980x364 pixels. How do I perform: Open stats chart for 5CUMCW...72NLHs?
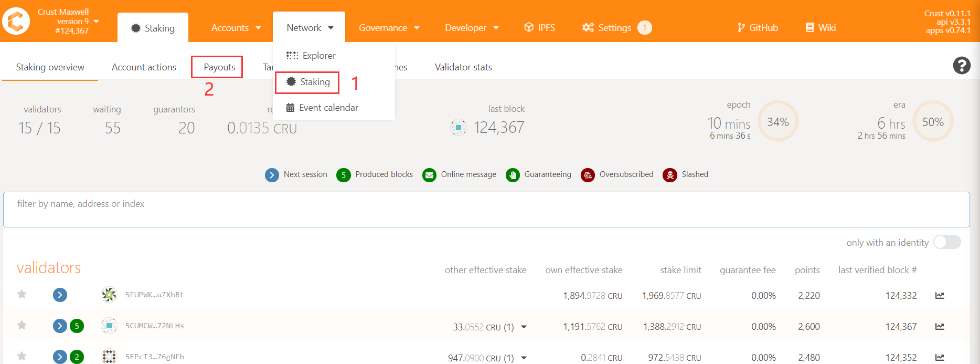pos(940,326)
